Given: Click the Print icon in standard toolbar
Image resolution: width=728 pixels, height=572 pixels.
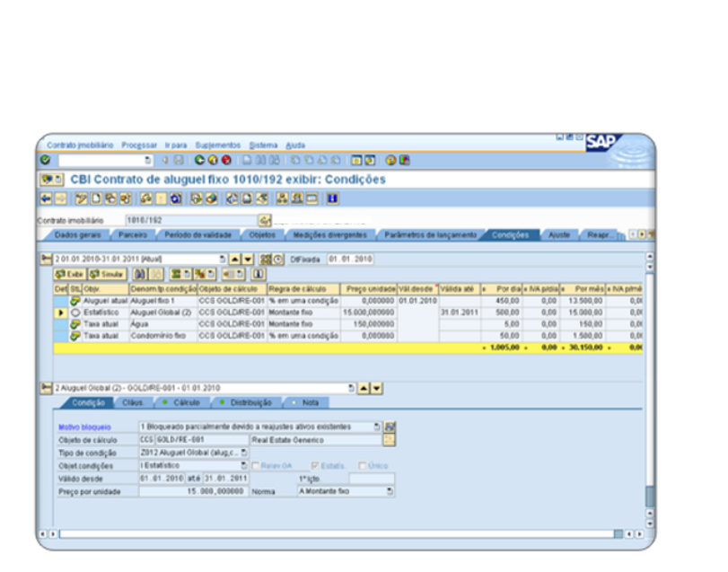Looking at the screenshot, I should pos(247,160).
